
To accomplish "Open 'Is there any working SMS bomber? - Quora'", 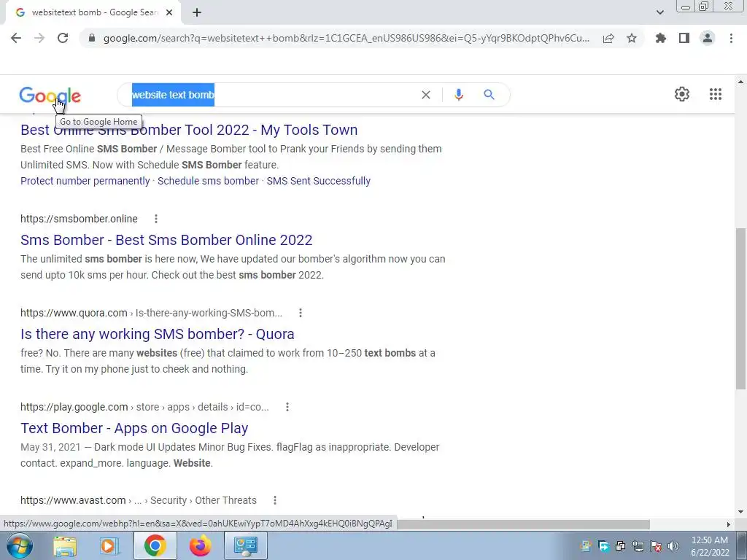I will pos(158,334).
